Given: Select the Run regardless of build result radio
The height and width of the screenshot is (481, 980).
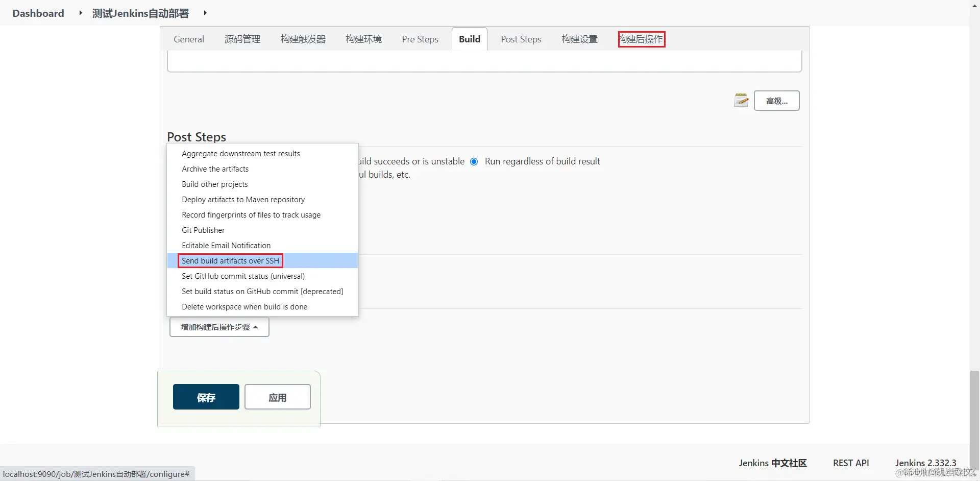Looking at the screenshot, I should 474,161.
